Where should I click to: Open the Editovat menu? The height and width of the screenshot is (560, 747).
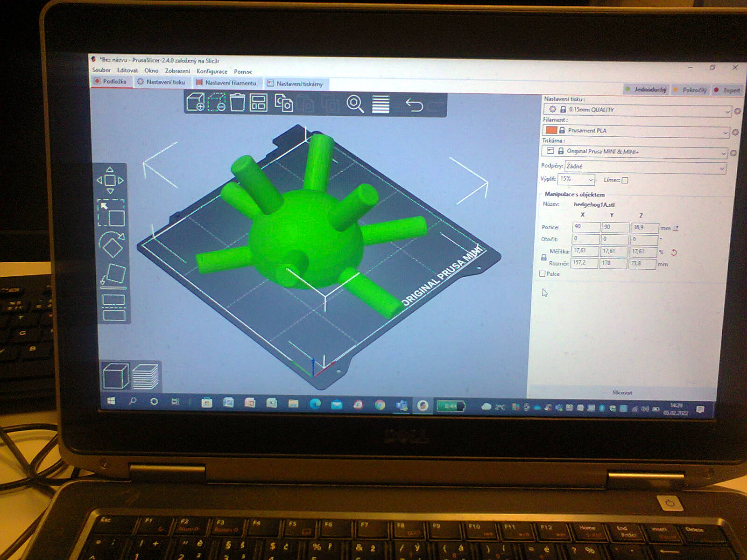coord(127,70)
